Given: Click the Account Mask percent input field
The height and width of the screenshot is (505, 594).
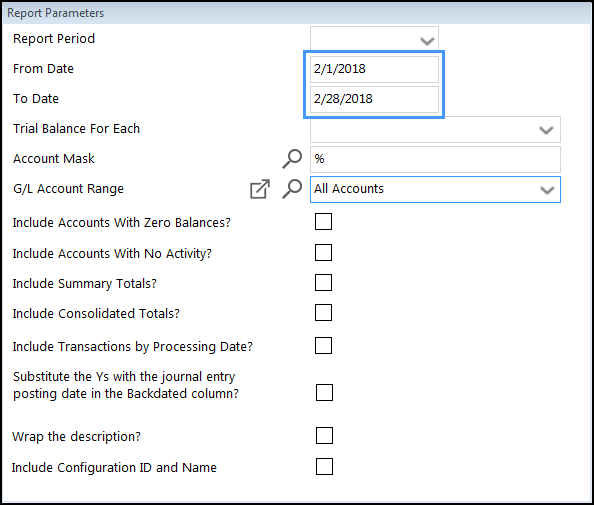Looking at the screenshot, I should click(435, 159).
